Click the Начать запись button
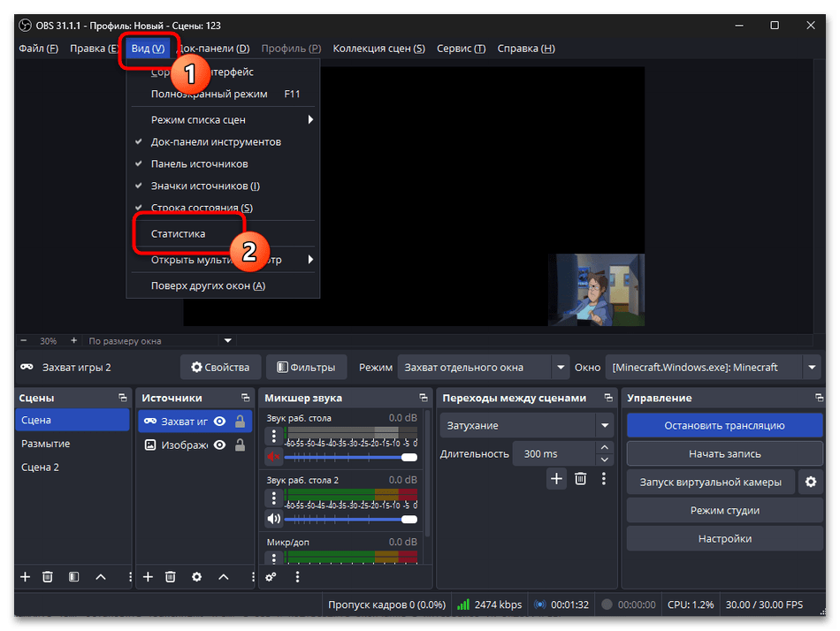This screenshot has height=631, width=840. tap(724, 453)
